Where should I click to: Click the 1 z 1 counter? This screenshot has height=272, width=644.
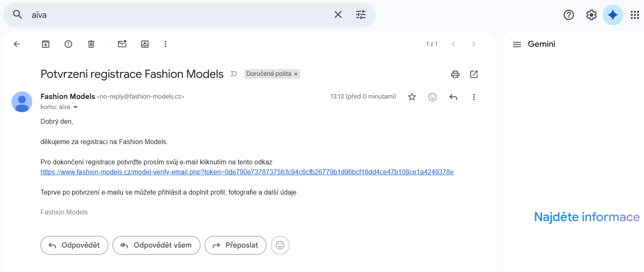[x=432, y=44]
